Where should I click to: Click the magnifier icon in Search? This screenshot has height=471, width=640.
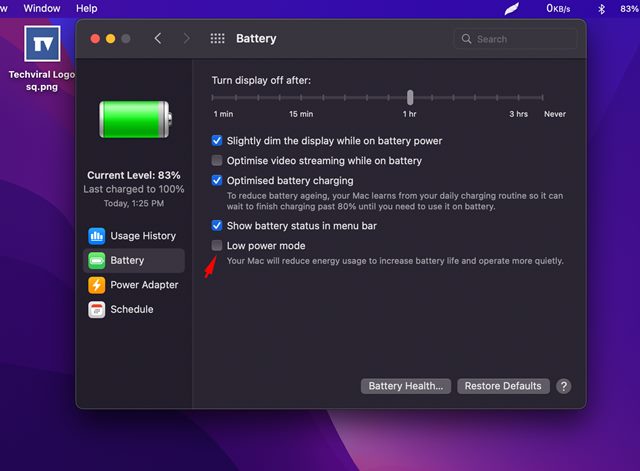point(466,39)
